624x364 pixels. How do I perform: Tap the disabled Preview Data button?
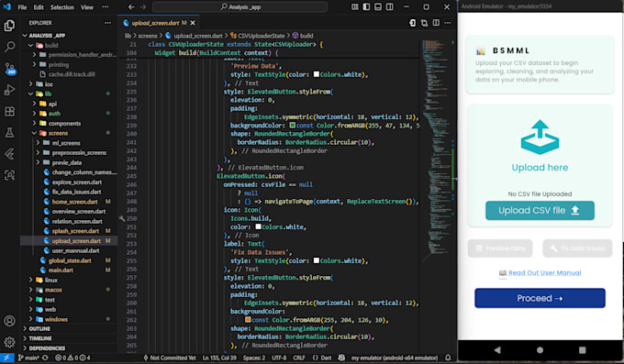point(500,248)
